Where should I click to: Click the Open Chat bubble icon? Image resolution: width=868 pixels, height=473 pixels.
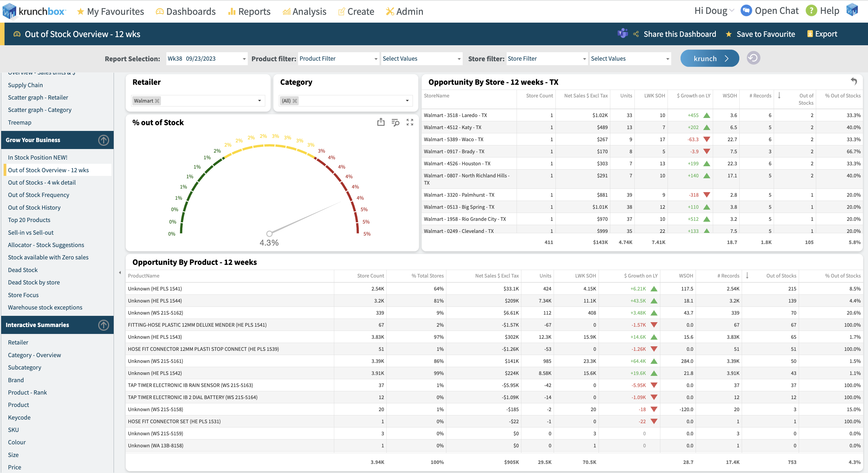(746, 11)
